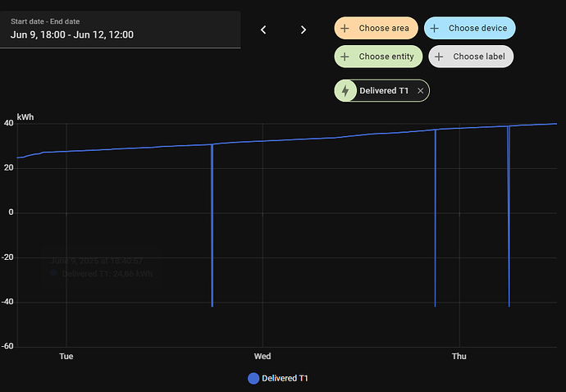
Task: Click the plus icon in Choose label
Action: 439,57
